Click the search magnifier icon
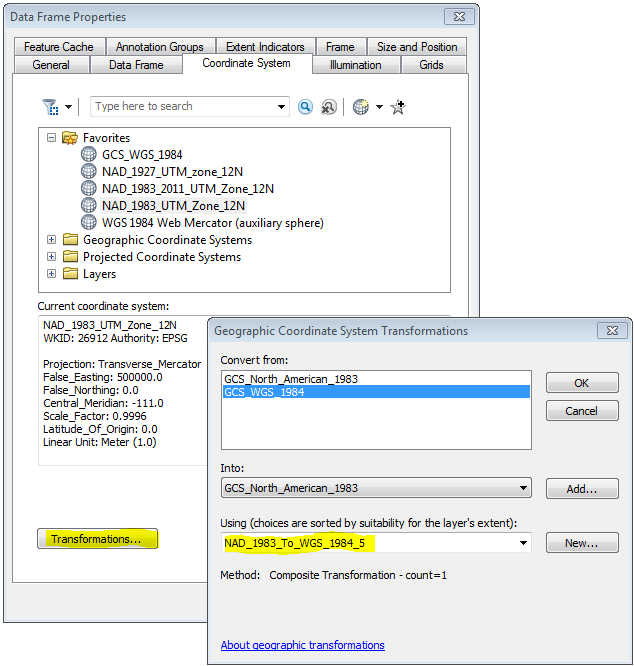This screenshot has width=634, height=666. (306, 107)
